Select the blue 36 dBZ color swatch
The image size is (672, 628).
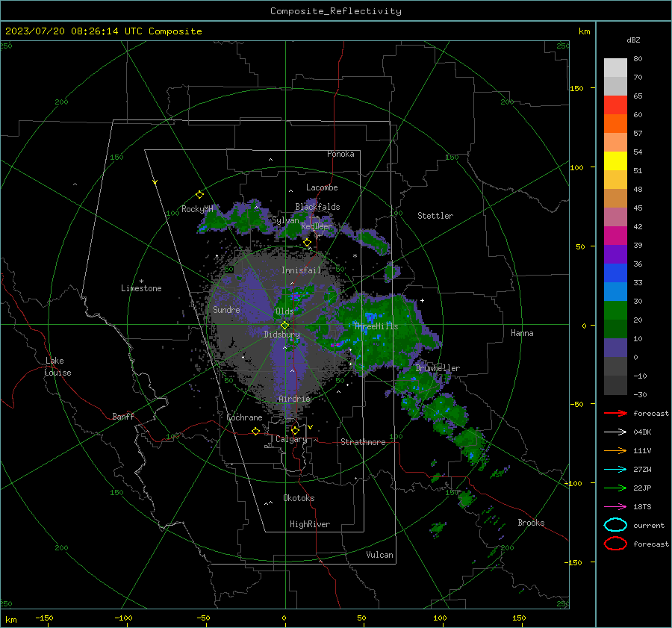click(x=615, y=273)
